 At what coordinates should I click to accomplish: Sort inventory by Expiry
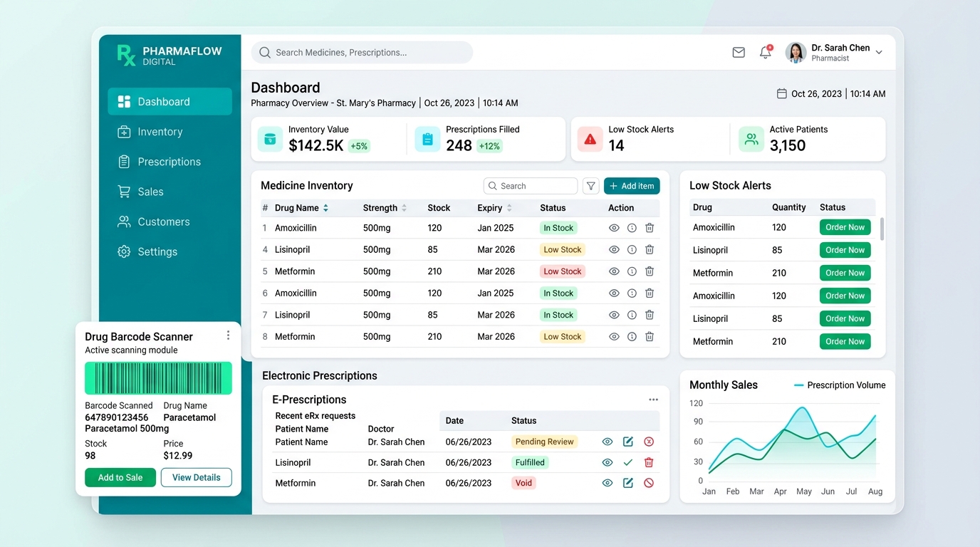pos(509,208)
